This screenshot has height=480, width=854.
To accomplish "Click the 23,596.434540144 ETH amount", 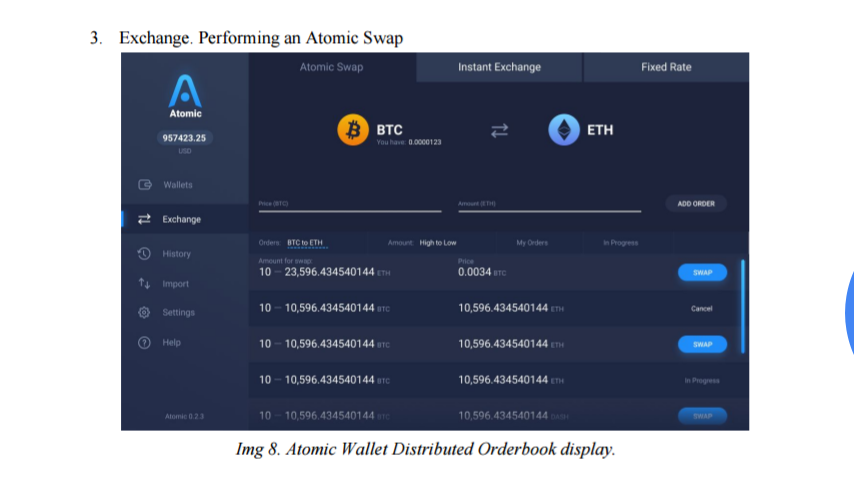I will pyautogui.click(x=337, y=272).
